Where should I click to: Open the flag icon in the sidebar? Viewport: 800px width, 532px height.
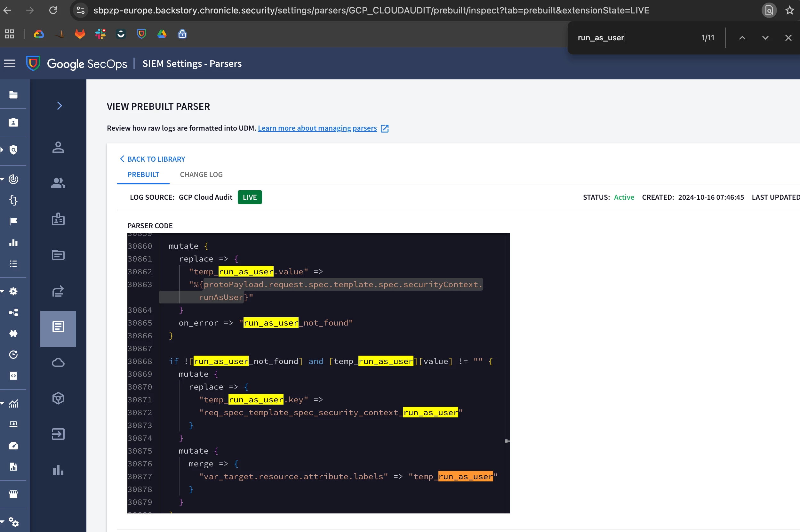(x=13, y=221)
